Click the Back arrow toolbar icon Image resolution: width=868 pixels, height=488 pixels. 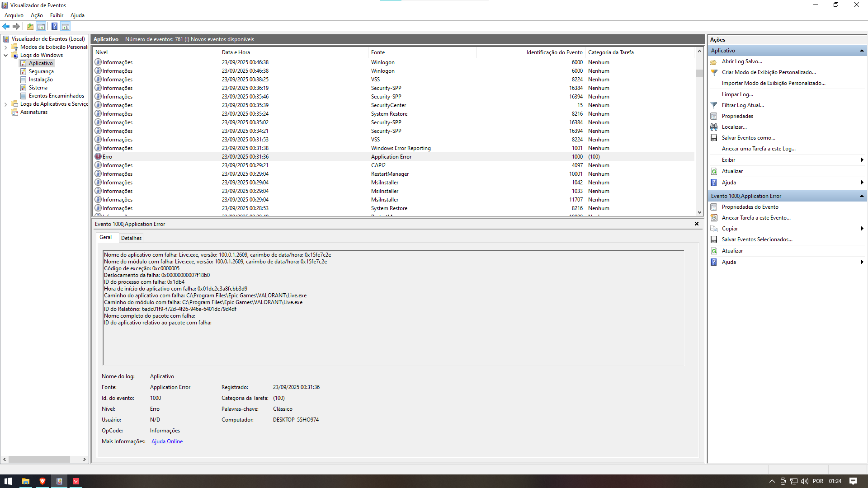6,26
